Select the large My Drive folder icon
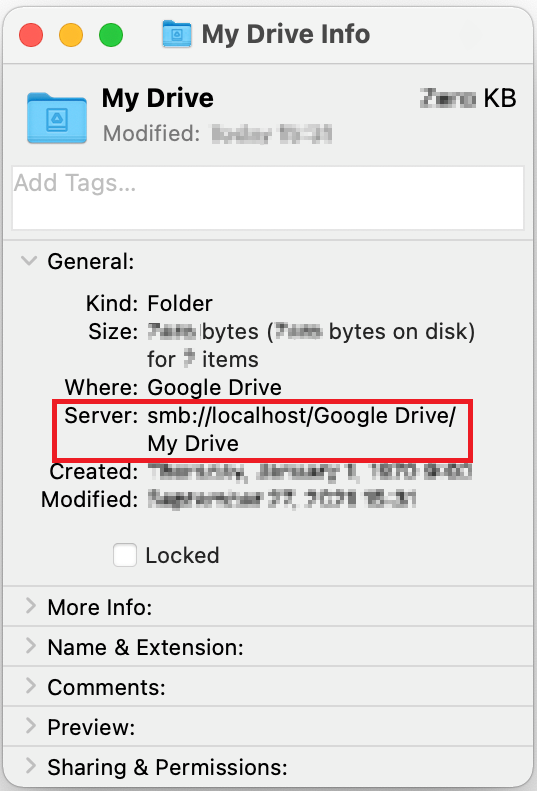The width and height of the screenshot is (537, 791). [57, 118]
